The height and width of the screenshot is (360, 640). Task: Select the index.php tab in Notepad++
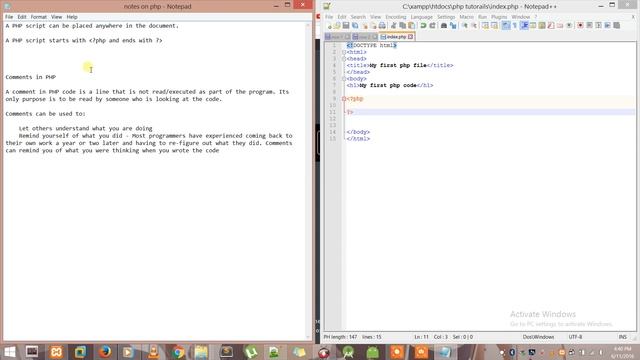pyautogui.click(x=396, y=37)
